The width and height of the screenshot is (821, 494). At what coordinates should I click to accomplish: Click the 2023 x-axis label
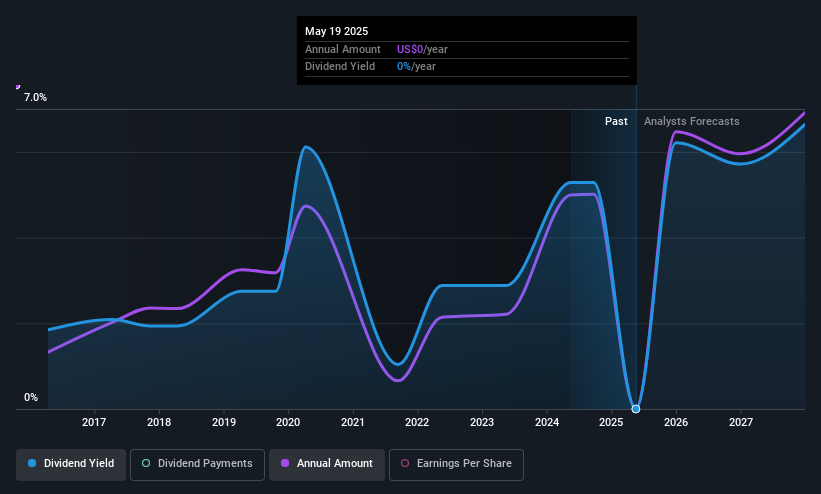(x=482, y=422)
